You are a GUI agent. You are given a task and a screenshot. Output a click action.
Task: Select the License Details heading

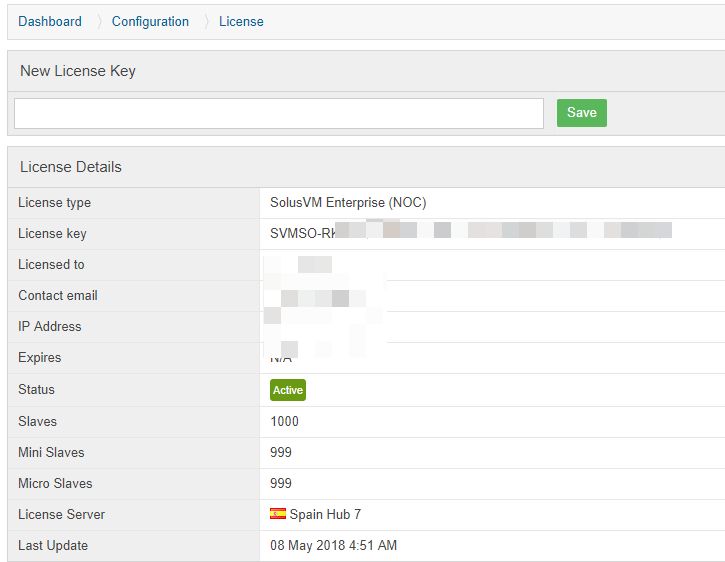[71, 167]
